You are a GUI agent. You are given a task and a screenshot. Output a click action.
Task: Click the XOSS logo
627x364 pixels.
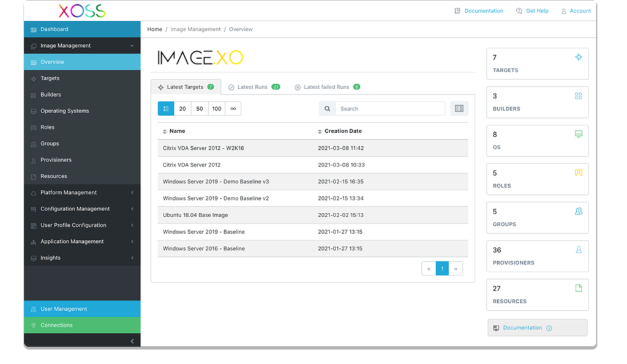(82, 11)
